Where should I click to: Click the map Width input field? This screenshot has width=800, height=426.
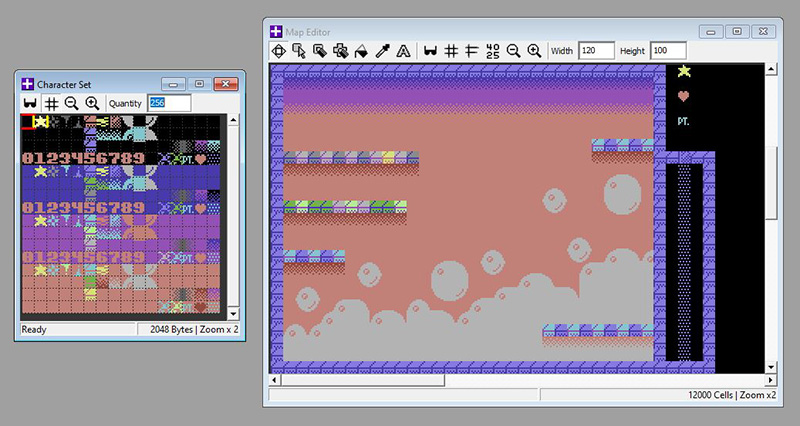pyautogui.click(x=596, y=50)
